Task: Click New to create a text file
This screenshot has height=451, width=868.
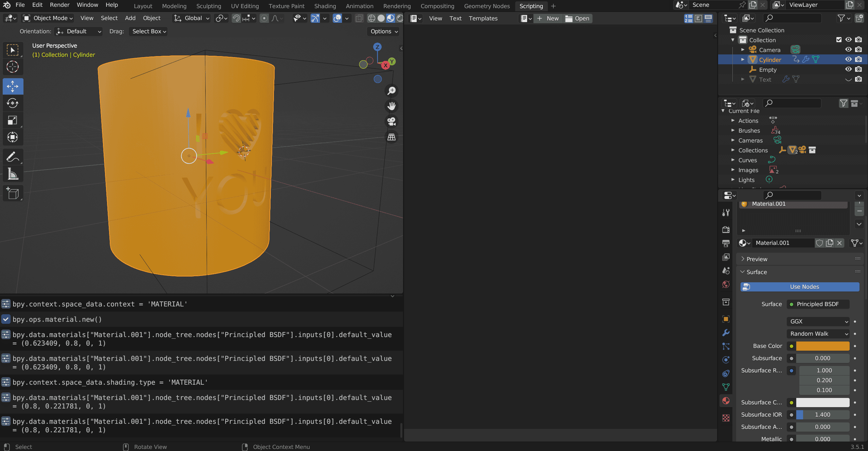Action: (548, 18)
